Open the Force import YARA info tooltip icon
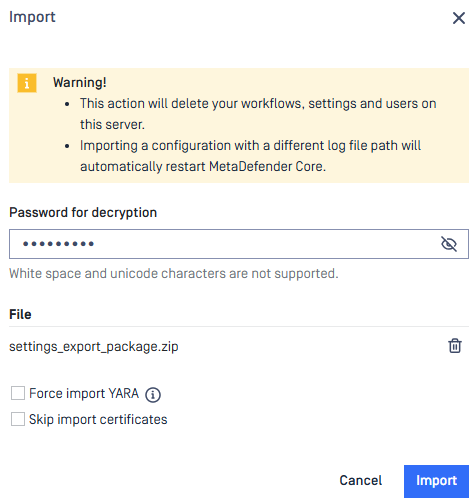Viewport: 471px width, 499px height. [153, 395]
